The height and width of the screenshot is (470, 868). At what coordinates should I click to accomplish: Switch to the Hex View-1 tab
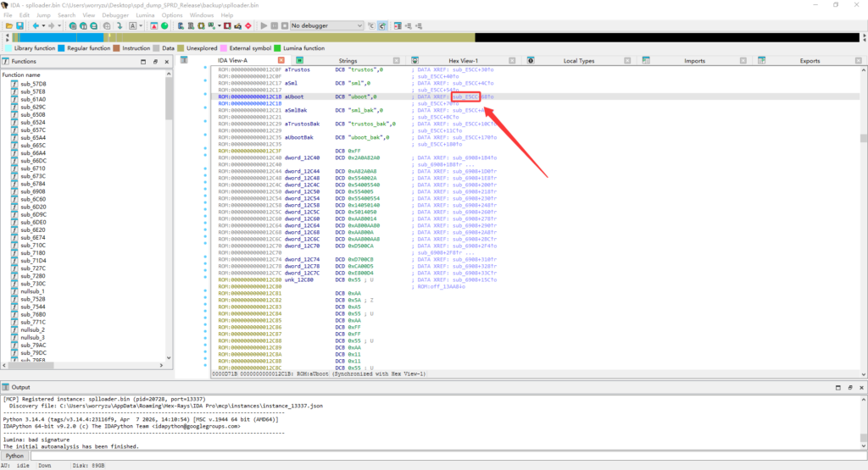click(x=464, y=61)
